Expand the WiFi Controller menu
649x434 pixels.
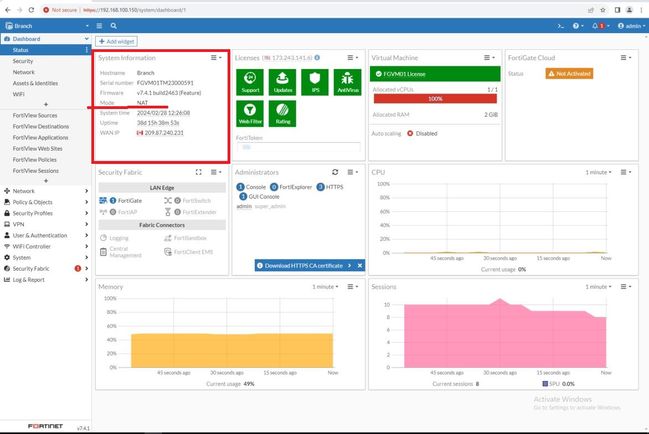[46, 246]
